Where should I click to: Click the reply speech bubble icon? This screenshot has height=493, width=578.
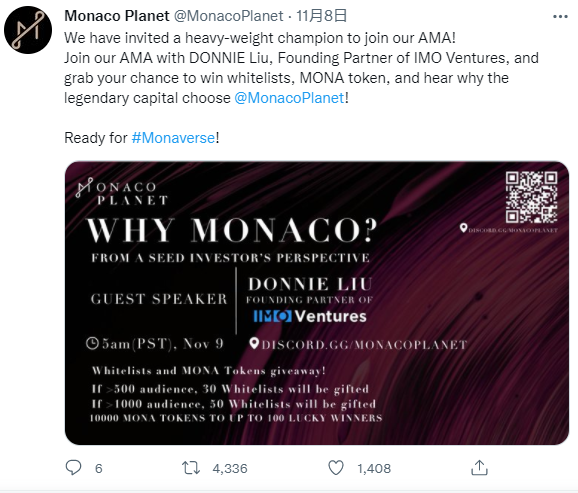click(73, 468)
